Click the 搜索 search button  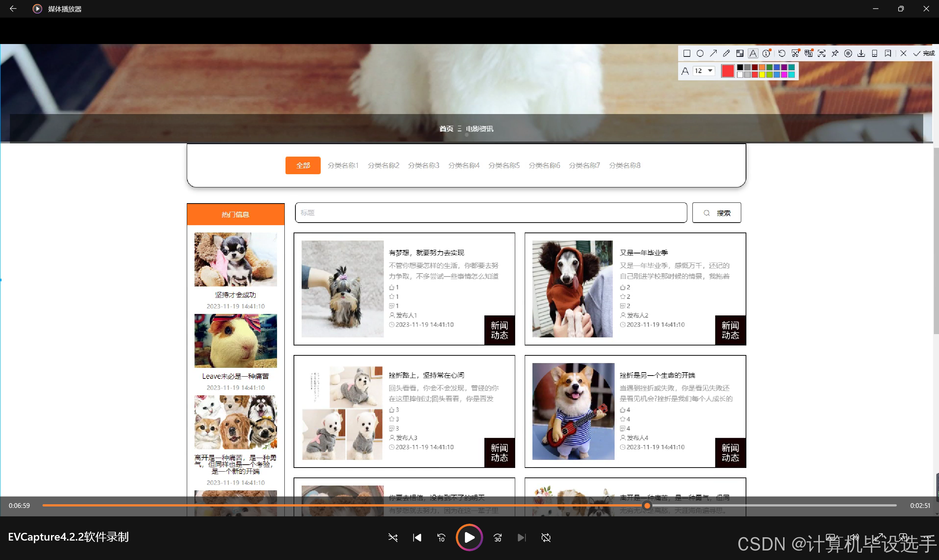pos(717,213)
